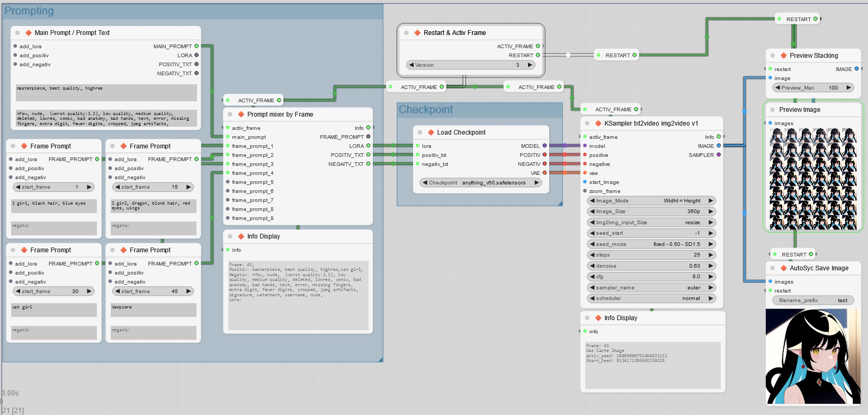
Task: Increase steps value with the right arrow
Action: [711, 255]
